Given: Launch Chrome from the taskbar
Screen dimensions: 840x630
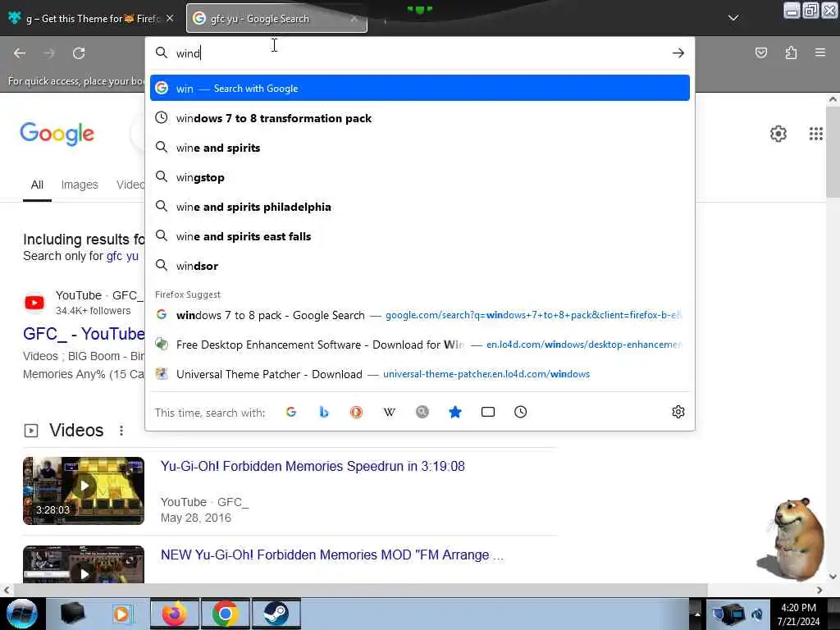Looking at the screenshot, I should pyautogui.click(x=225, y=614).
